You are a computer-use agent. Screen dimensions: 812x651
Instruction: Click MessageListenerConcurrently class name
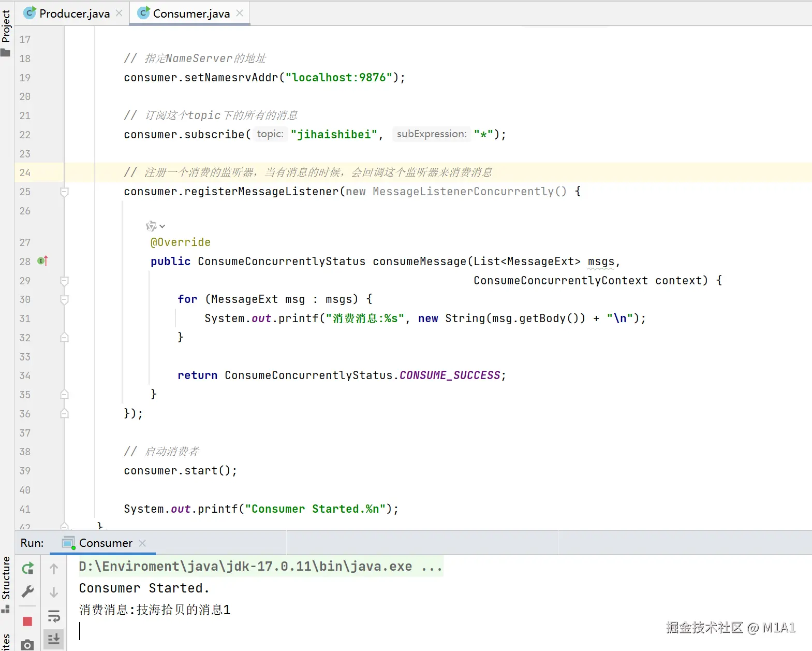click(463, 191)
